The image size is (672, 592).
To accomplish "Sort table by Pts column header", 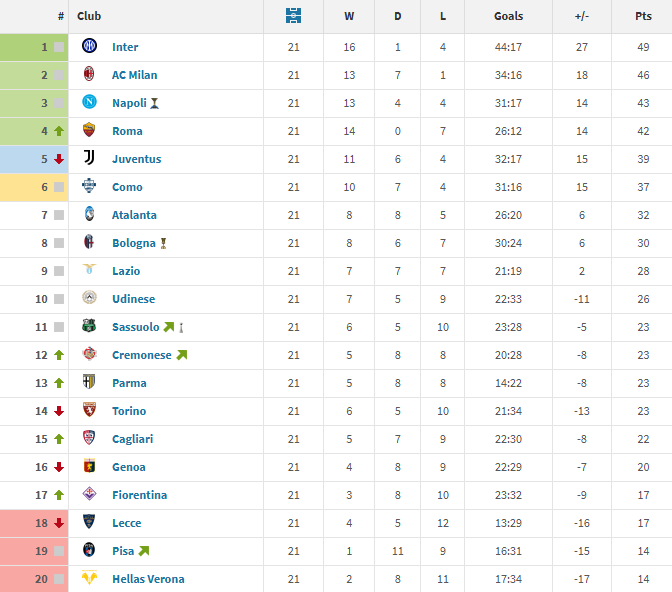I will point(643,16).
